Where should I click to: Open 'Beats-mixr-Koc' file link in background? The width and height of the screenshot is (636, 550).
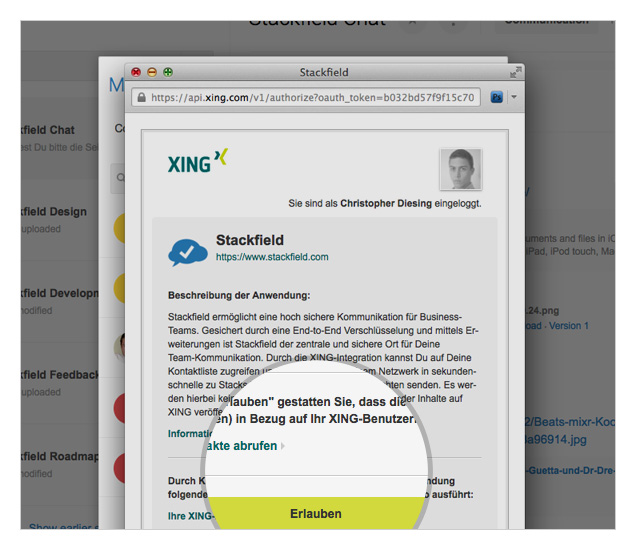click(x=570, y=422)
